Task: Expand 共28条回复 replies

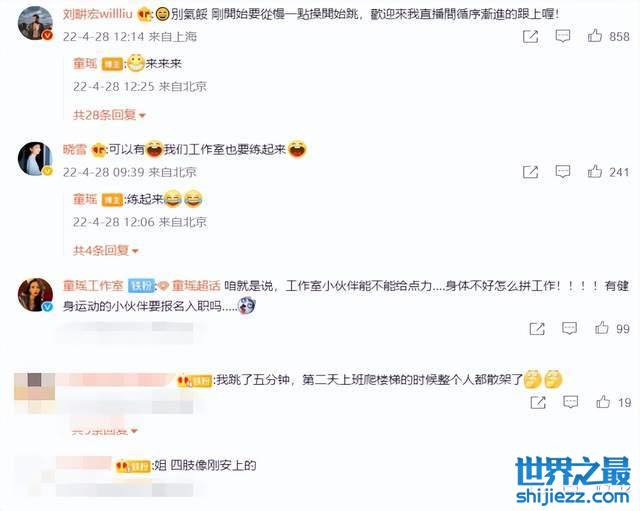Action: click(x=109, y=115)
